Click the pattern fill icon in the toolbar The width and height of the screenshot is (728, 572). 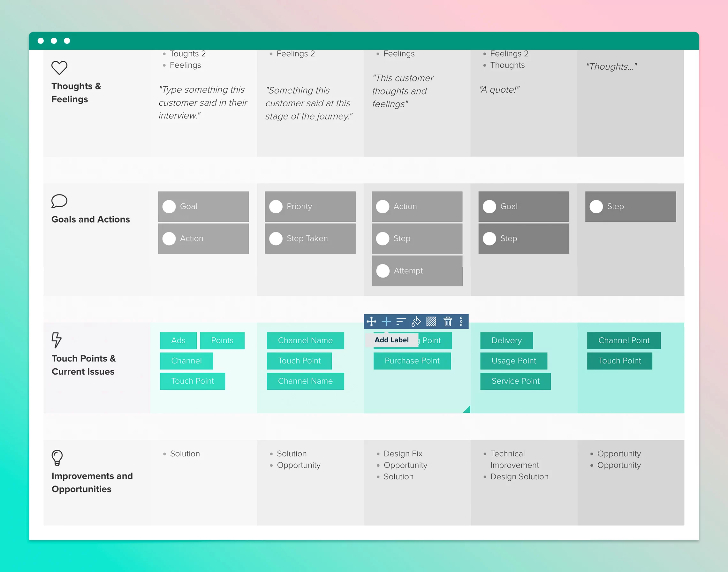point(431,322)
